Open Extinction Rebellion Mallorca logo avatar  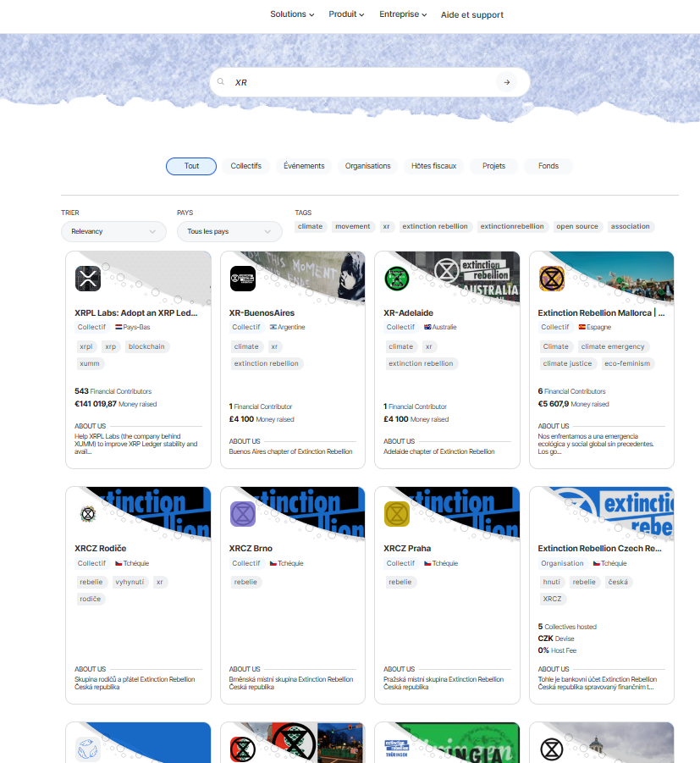(x=552, y=279)
